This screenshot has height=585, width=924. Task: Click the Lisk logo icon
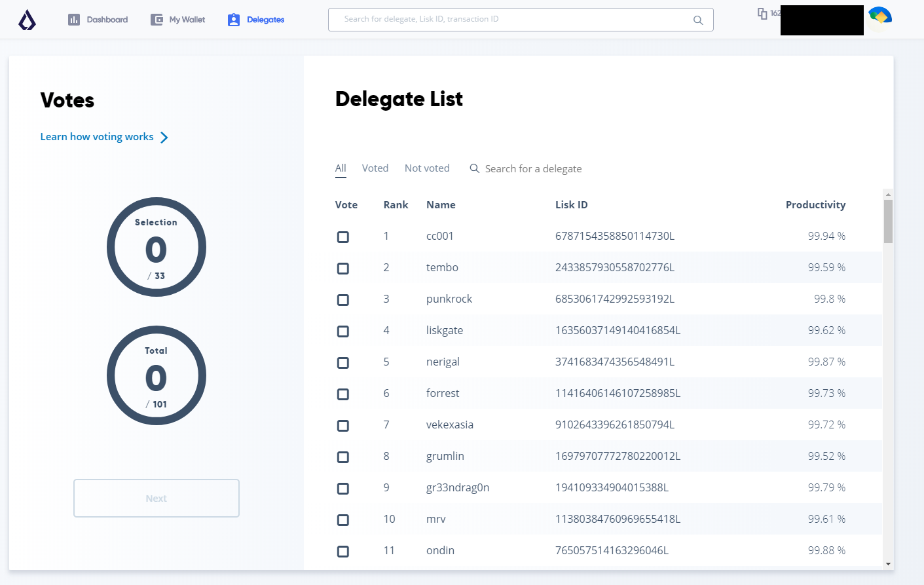click(27, 20)
